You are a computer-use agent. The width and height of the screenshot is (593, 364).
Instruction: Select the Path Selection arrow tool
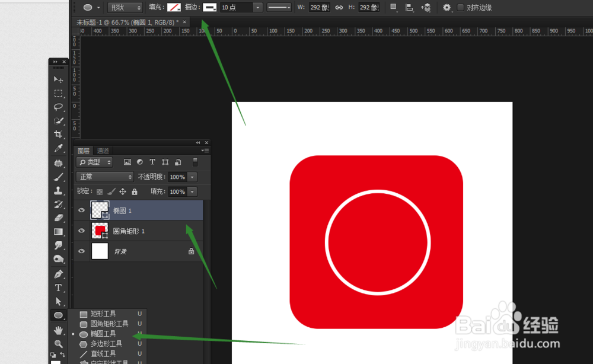[x=58, y=301]
